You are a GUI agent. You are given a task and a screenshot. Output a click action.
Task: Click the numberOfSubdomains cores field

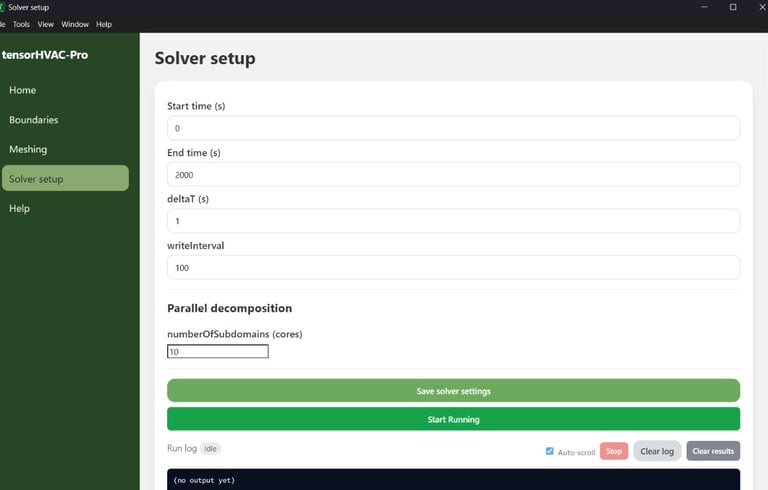coord(217,351)
